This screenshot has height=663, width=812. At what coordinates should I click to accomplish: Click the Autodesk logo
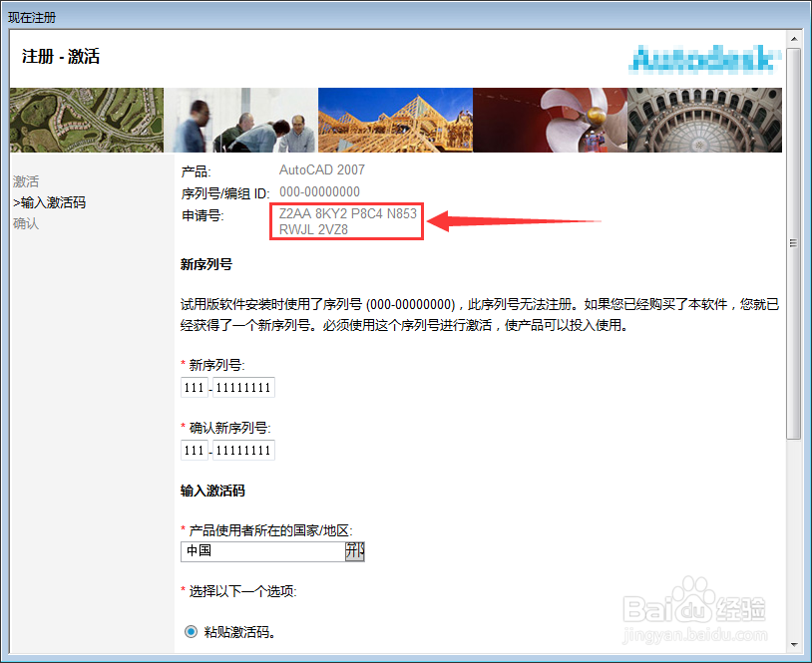pyautogui.click(x=704, y=59)
